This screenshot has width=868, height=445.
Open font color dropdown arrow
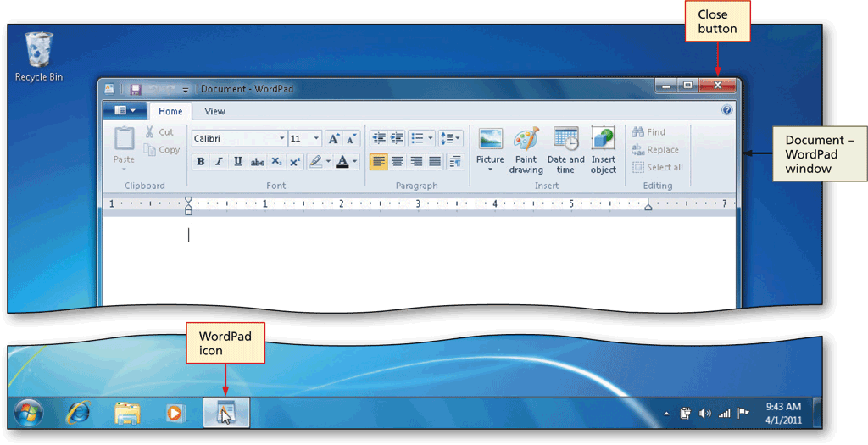tap(355, 162)
